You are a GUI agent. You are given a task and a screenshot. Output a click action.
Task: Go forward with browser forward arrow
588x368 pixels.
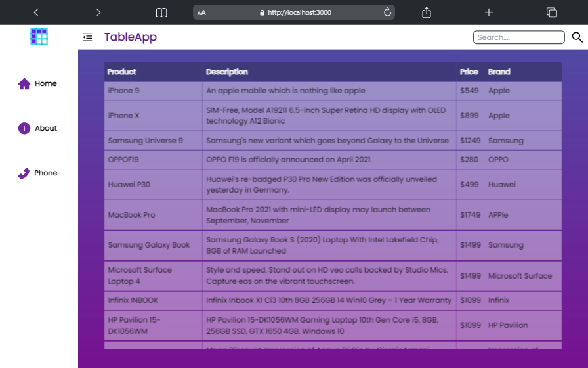[x=98, y=12]
